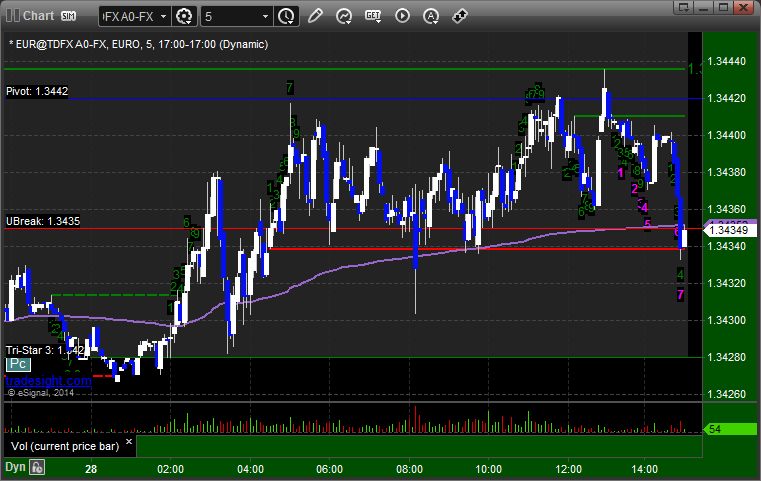Click the Pc button on chart
This screenshot has height=481, width=761.
point(18,364)
